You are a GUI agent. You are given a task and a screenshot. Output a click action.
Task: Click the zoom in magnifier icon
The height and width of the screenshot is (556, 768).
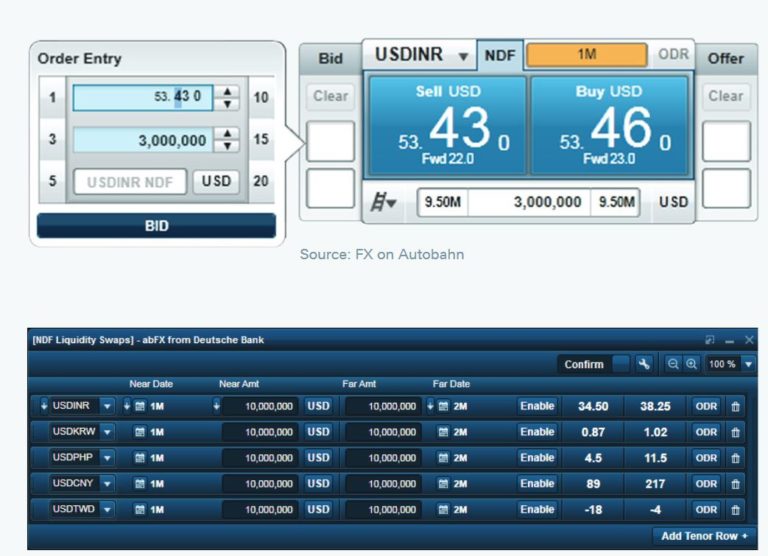coord(691,364)
